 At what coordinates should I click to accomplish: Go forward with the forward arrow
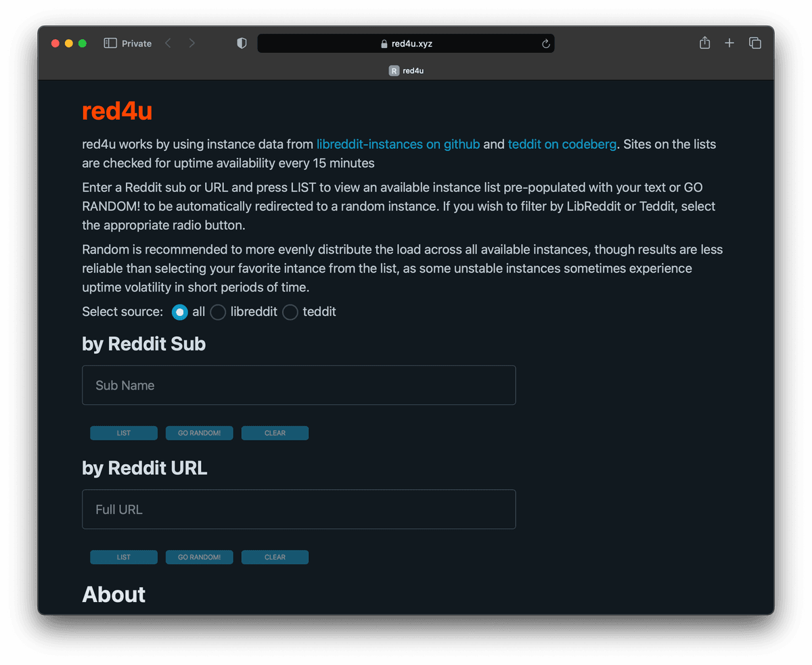click(x=192, y=43)
